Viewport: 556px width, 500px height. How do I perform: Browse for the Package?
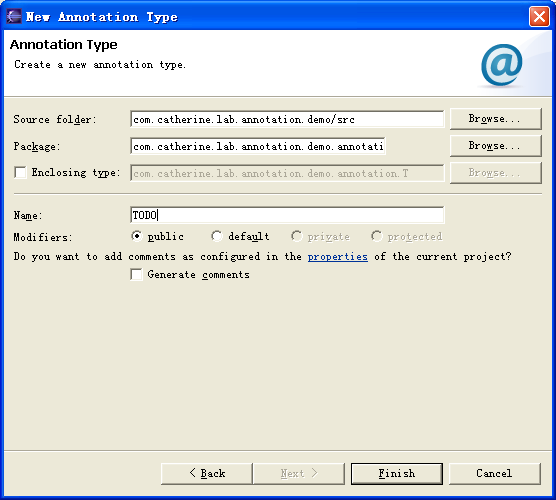[x=496, y=146]
